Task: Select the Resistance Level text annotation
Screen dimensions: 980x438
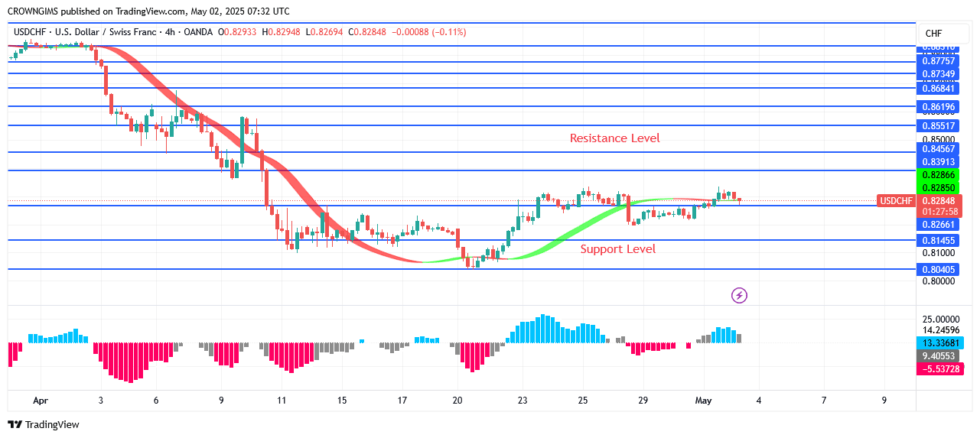Action: [614, 138]
